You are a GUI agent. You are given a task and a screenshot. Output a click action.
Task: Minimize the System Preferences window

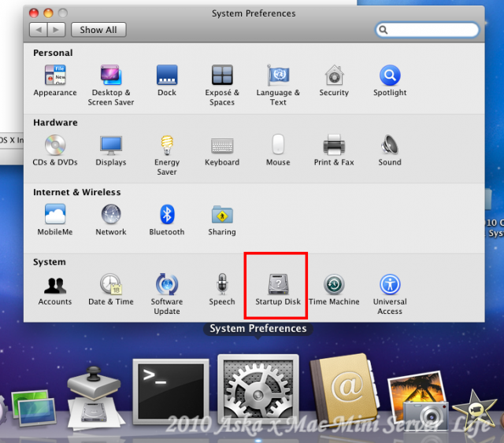tap(48, 13)
